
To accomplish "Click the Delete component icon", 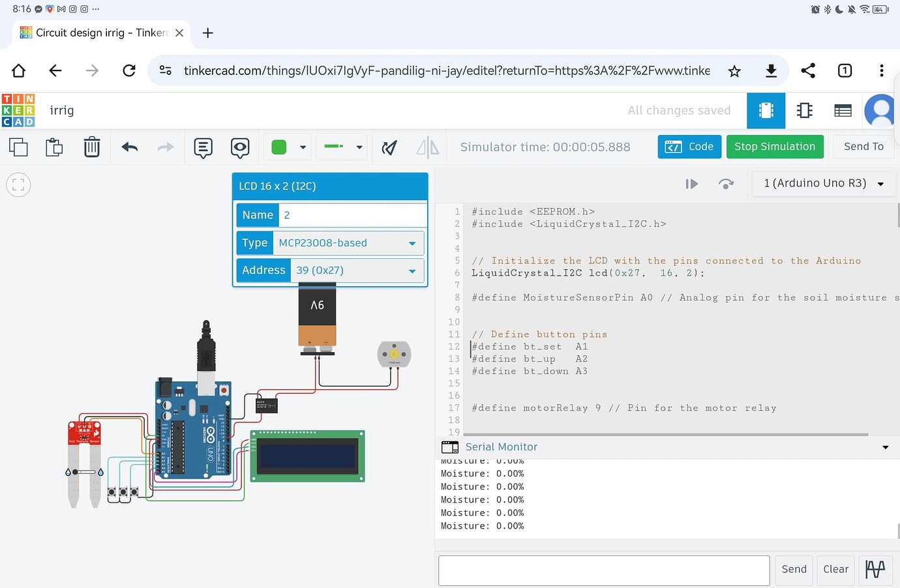I will [92, 147].
